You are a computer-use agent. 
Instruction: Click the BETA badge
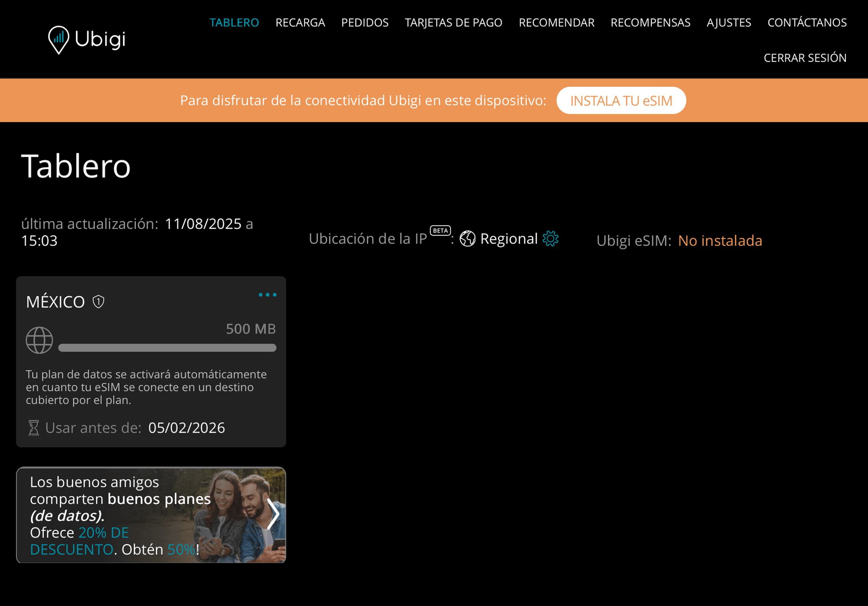click(441, 230)
